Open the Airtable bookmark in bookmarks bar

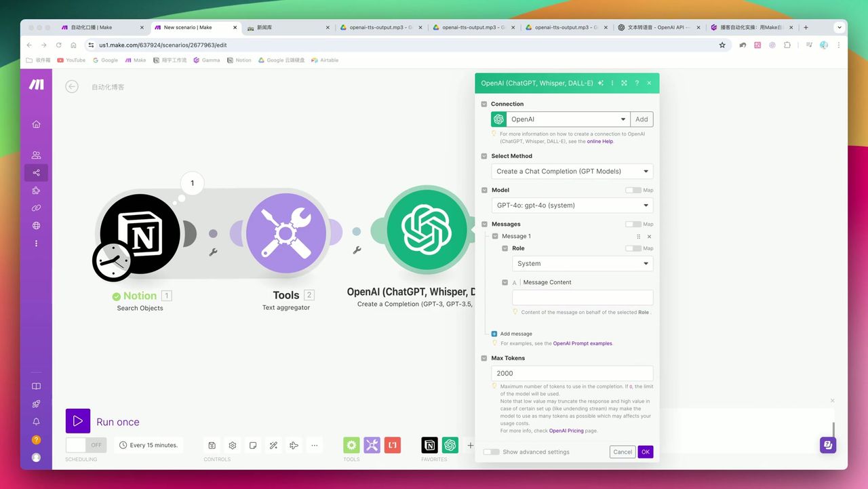click(x=324, y=60)
